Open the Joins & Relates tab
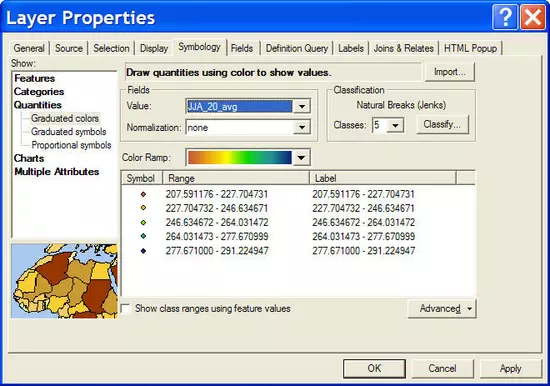550x386 pixels. [x=404, y=48]
